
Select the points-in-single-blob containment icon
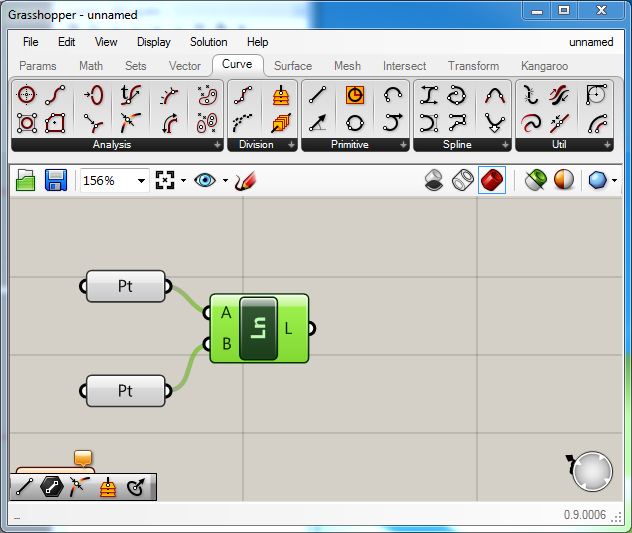click(208, 95)
